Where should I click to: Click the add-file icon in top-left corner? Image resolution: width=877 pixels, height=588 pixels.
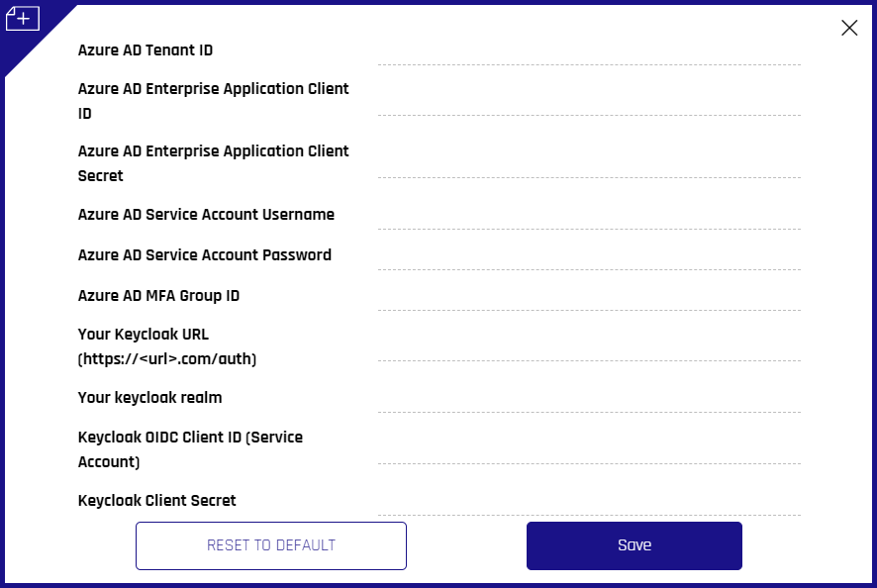click(x=23, y=19)
